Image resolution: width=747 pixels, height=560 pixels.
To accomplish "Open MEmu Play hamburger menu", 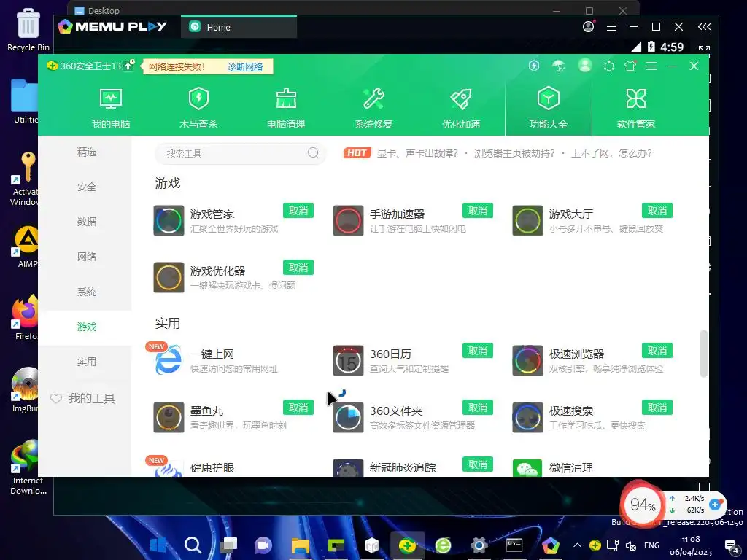I will (x=611, y=27).
